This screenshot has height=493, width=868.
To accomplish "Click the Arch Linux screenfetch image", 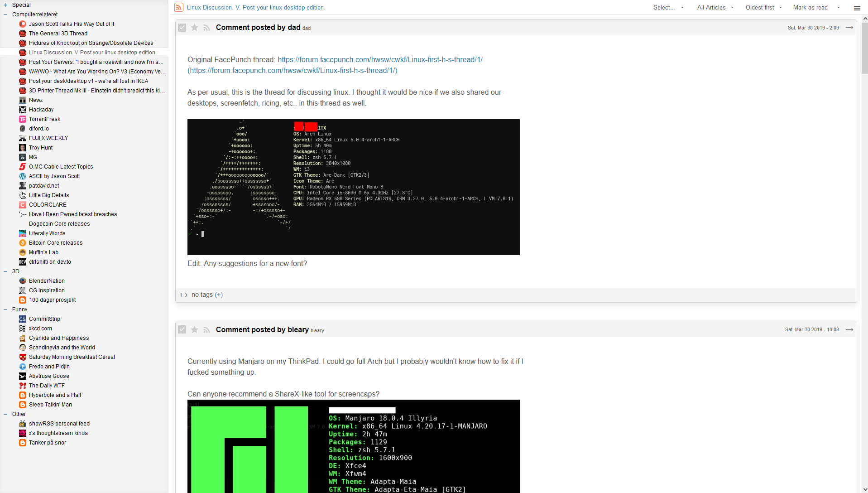I will click(353, 187).
